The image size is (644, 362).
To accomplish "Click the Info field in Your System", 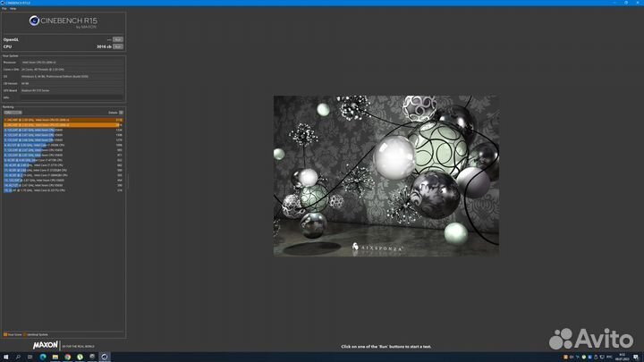I will coord(72,97).
